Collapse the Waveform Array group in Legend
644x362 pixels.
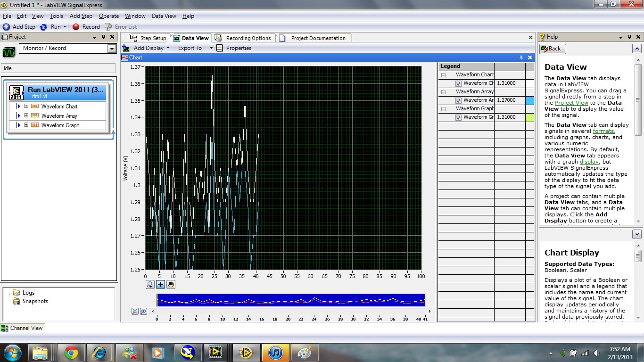coord(443,92)
